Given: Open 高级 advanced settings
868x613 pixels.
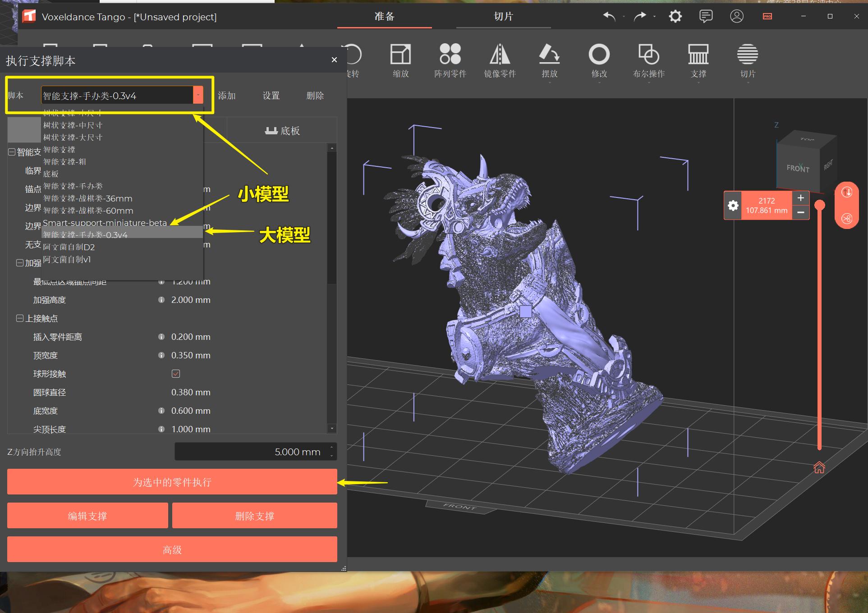Looking at the screenshot, I should (x=171, y=549).
